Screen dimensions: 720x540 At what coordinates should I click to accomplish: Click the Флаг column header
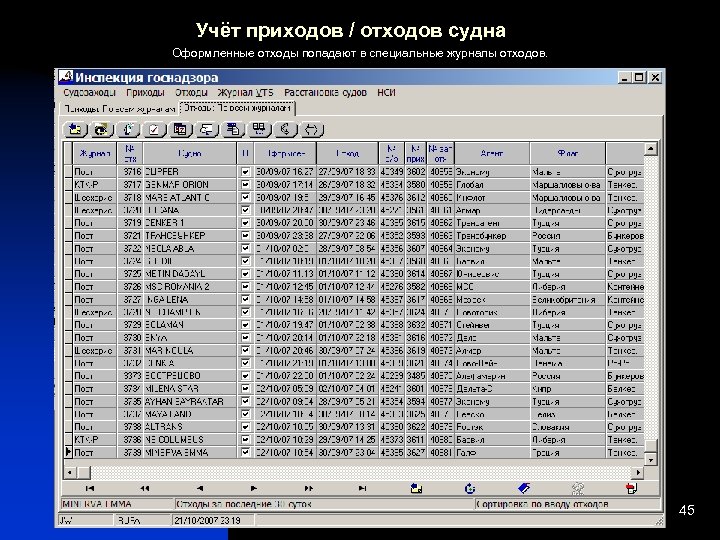(568, 153)
